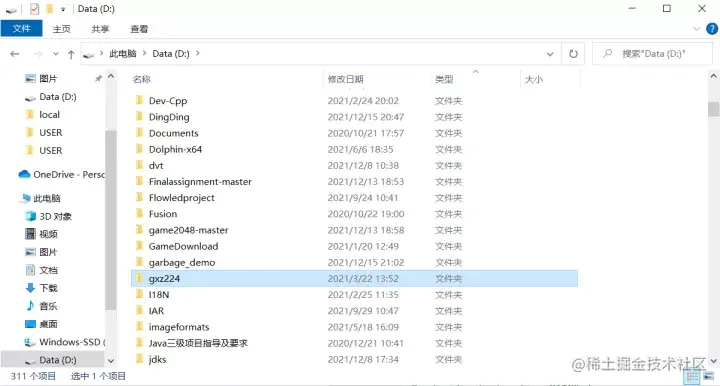Open 视频 in the navigation tree
This screenshot has width=720, height=386.
click(x=48, y=234)
